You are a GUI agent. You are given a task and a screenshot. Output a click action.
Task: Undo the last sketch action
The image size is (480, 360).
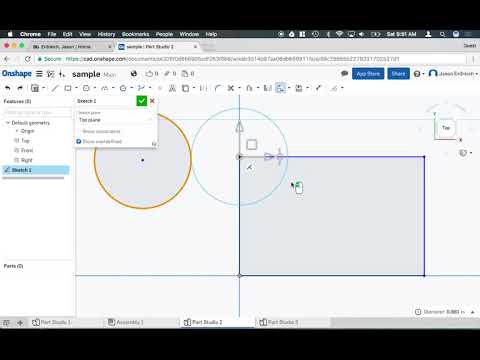click(x=8, y=88)
